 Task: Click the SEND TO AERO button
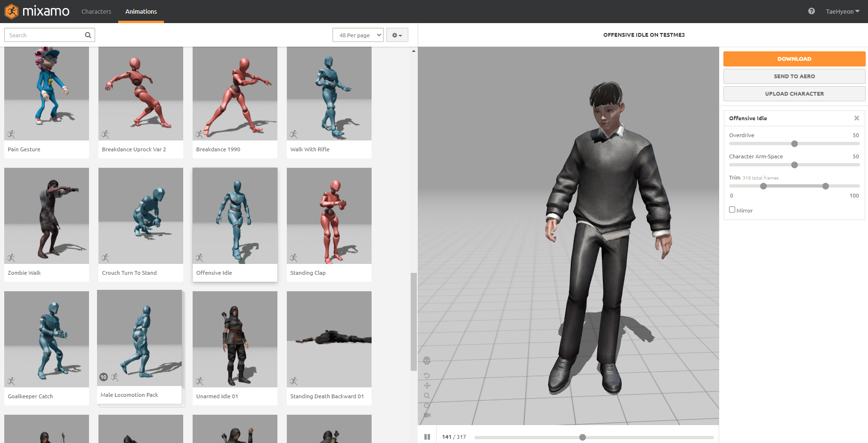(794, 76)
